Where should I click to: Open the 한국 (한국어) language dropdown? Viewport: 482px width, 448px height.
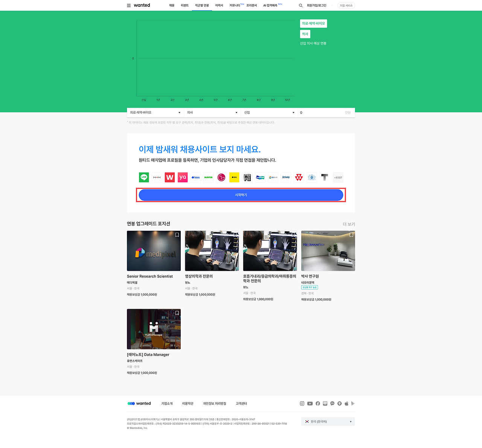328,422
